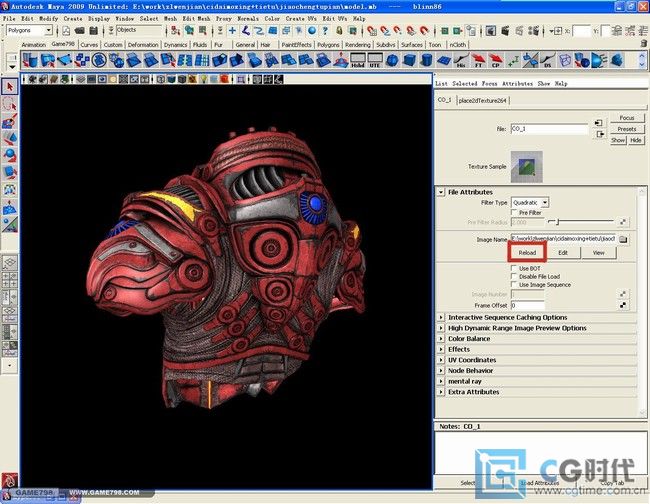Click the DS shelf icon
The width and height of the screenshot is (650, 504).
click(x=548, y=61)
